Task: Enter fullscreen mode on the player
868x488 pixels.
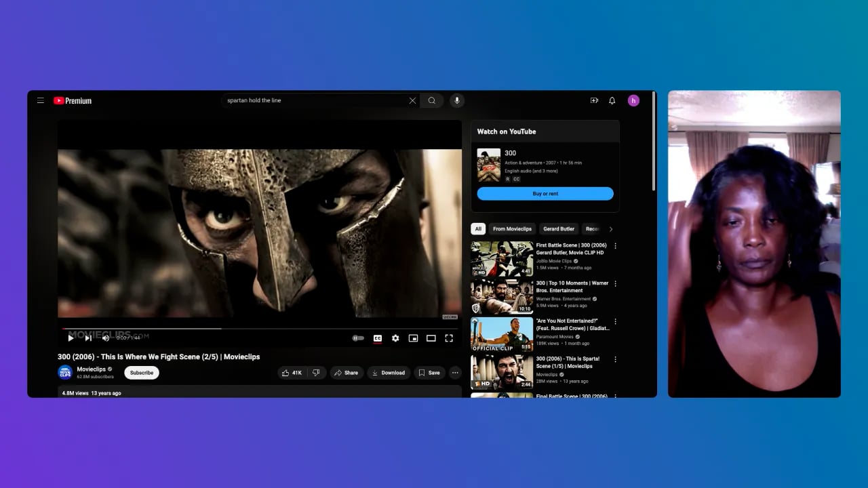Action: tap(449, 338)
